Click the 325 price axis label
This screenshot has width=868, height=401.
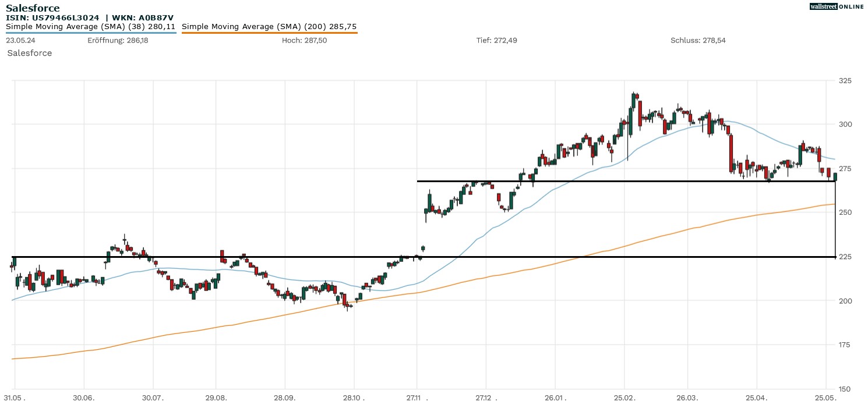845,80
